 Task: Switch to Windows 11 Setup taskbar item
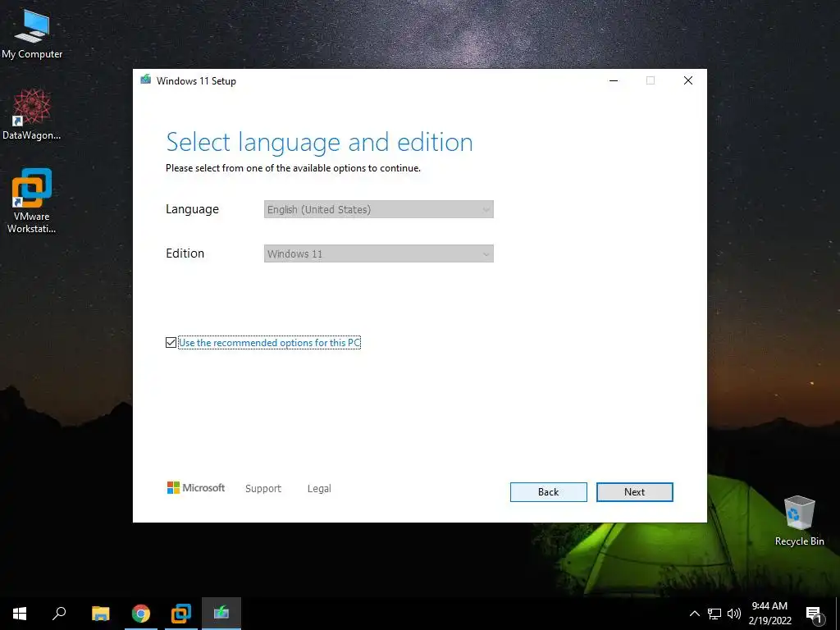pyautogui.click(x=221, y=614)
